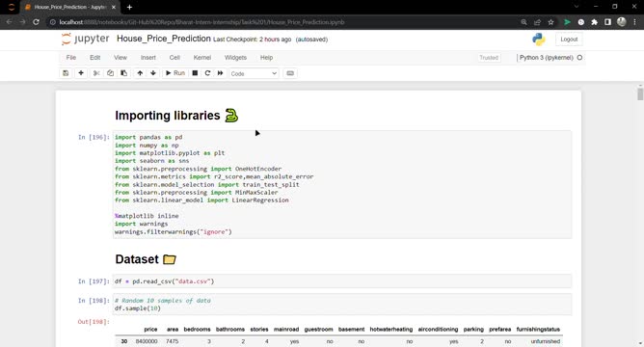Click the Jupyter logo
Screen dimensions: 644x347
pyautogui.click(x=86, y=39)
